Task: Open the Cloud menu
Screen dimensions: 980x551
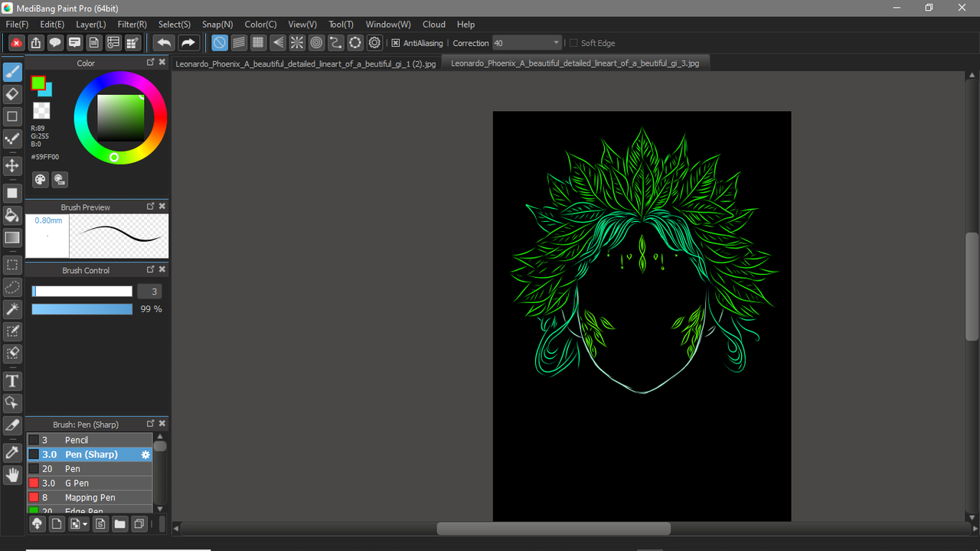Action: [x=434, y=24]
